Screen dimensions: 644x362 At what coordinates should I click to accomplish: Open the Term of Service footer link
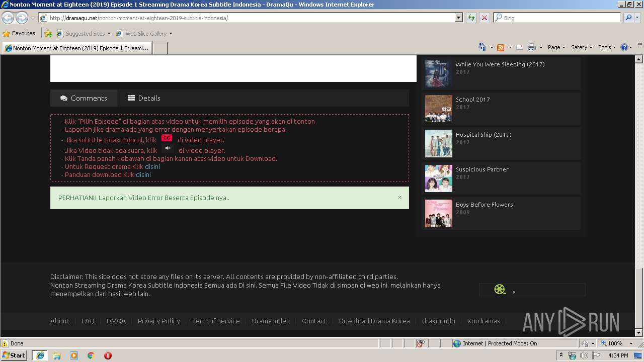(x=216, y=321)
